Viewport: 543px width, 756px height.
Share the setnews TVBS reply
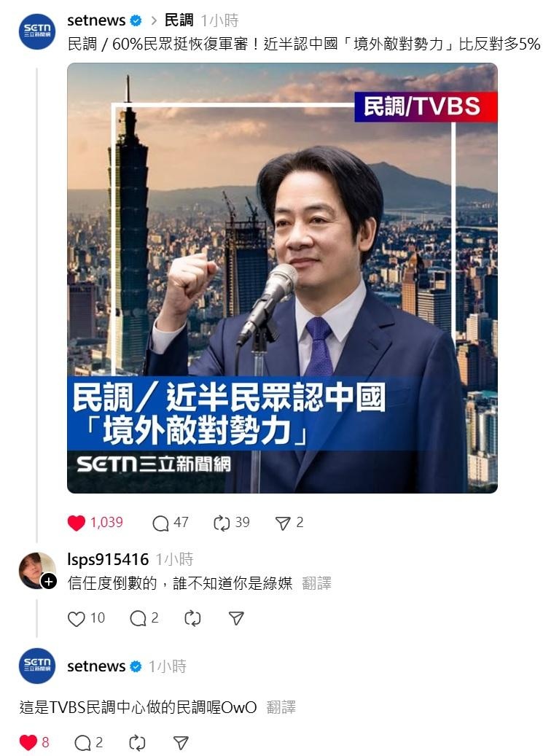[181, 743]
